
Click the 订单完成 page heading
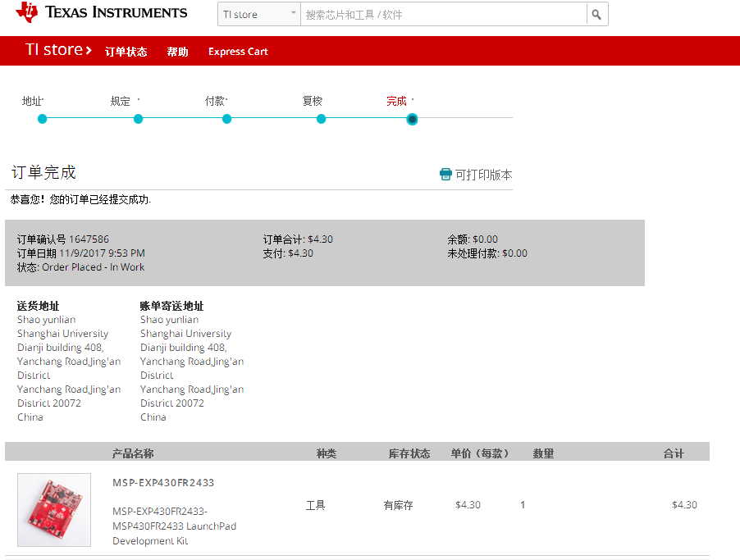43,172
